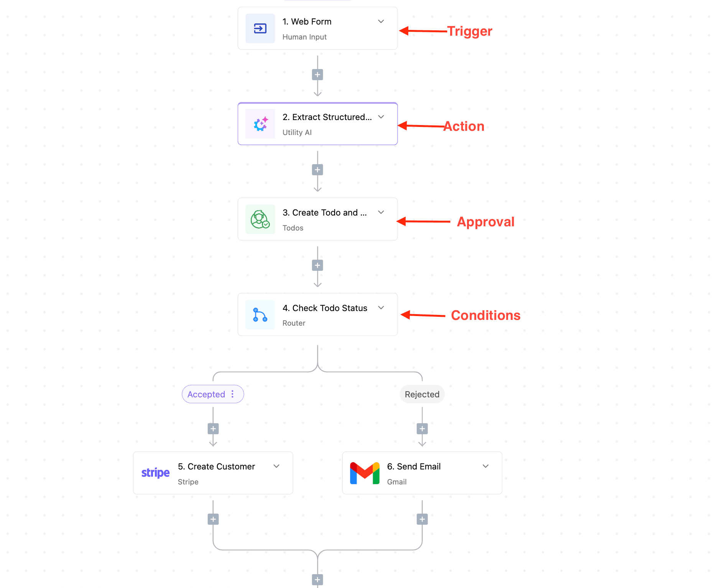
Task: Click the plus at the bottom merge point
Action: pyautogui.click(x=317, y=580)
